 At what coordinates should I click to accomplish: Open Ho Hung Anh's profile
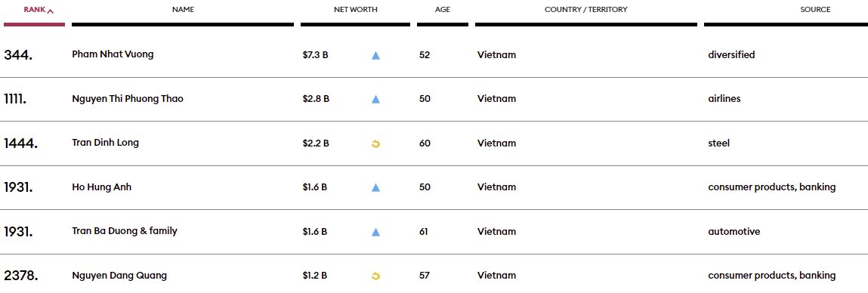[x=102, y=187]
